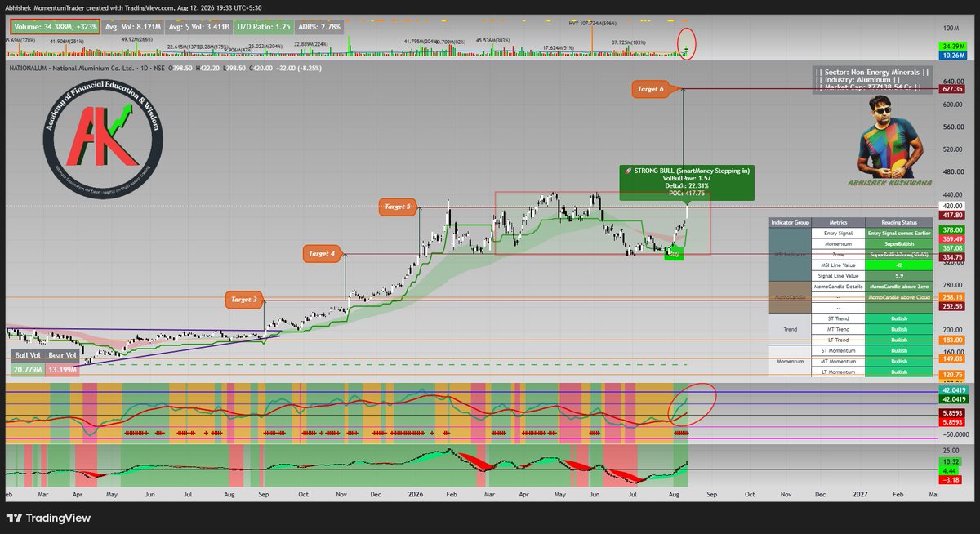Select the +32.00 (+8.25%) change value
Image resolution: width=980 pixels, height=534 pixels.
(300, 69)
